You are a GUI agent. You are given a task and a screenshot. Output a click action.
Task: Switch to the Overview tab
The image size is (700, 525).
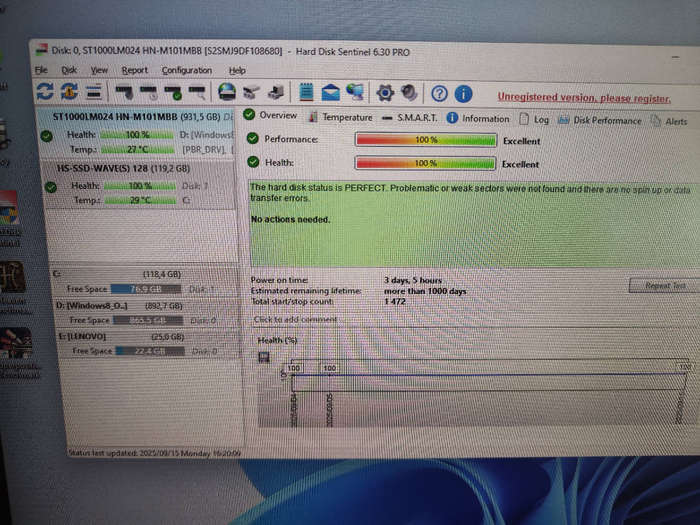271,115
